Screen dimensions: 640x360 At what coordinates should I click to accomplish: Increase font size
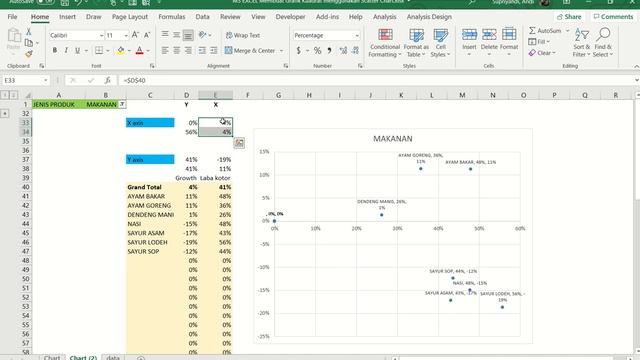click(135, 35)
